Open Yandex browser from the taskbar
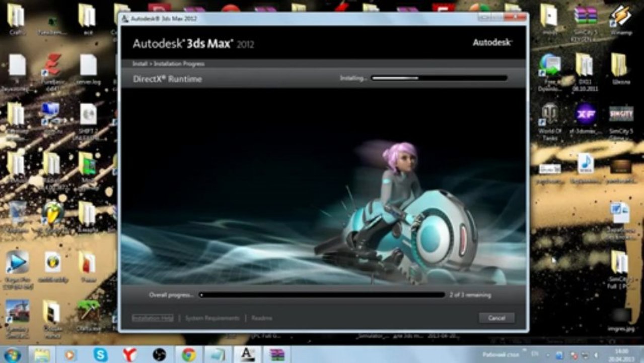The height and width of the screenshot is (363, 644). pos(129,354)
